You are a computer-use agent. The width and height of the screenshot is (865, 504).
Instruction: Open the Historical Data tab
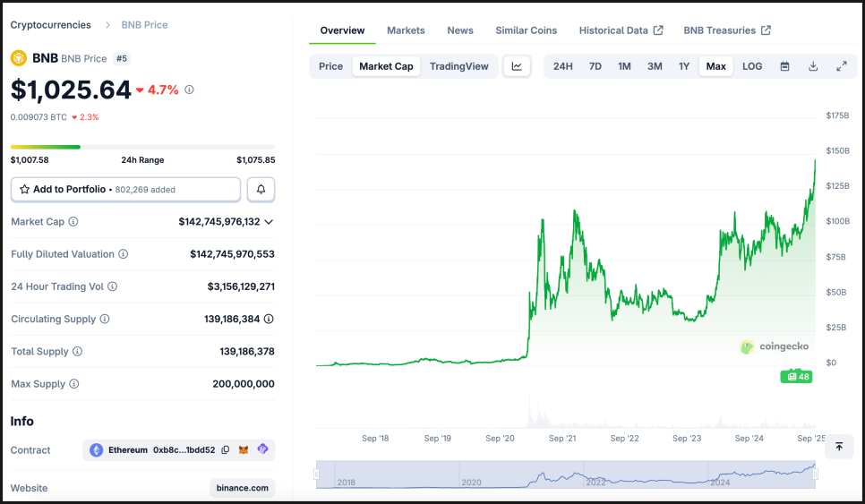[x=621, y=30]
